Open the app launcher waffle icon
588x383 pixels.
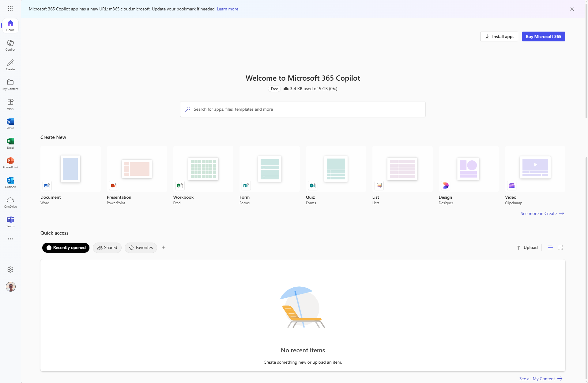coord(10,9)
